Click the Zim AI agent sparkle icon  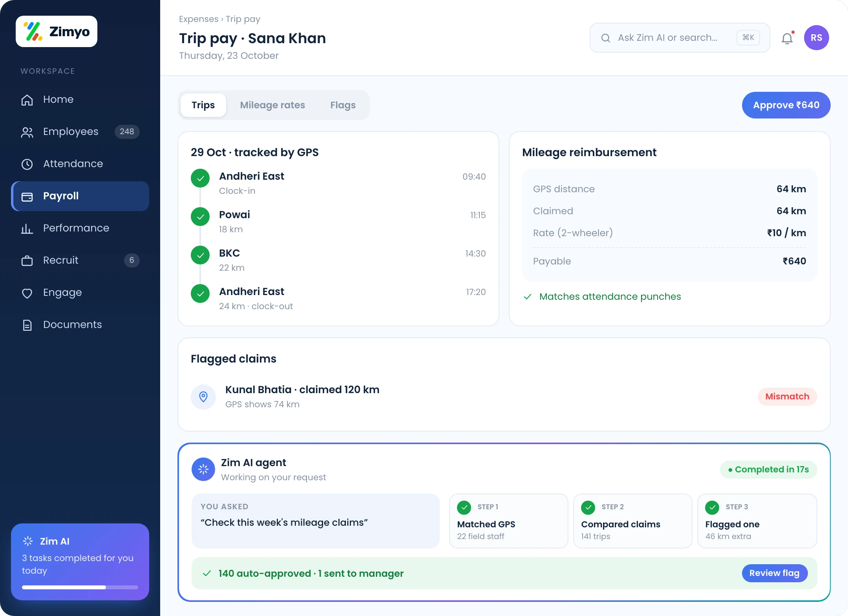pos(203,469)
